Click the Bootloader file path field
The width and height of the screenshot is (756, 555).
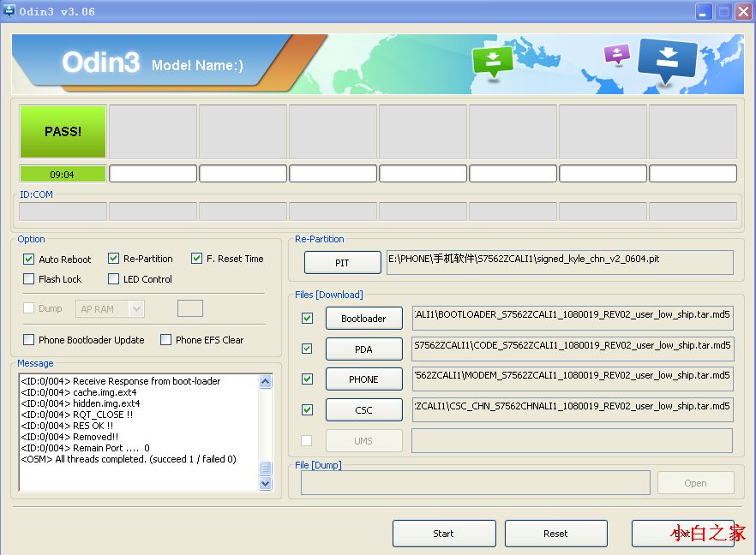573,318
